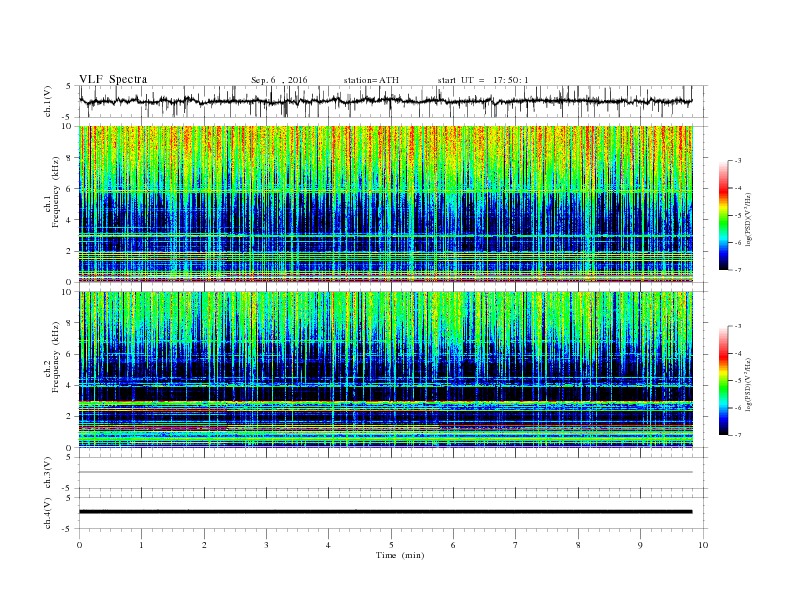Click the upper ch.1 PSD color bar

tap(724, 215)
